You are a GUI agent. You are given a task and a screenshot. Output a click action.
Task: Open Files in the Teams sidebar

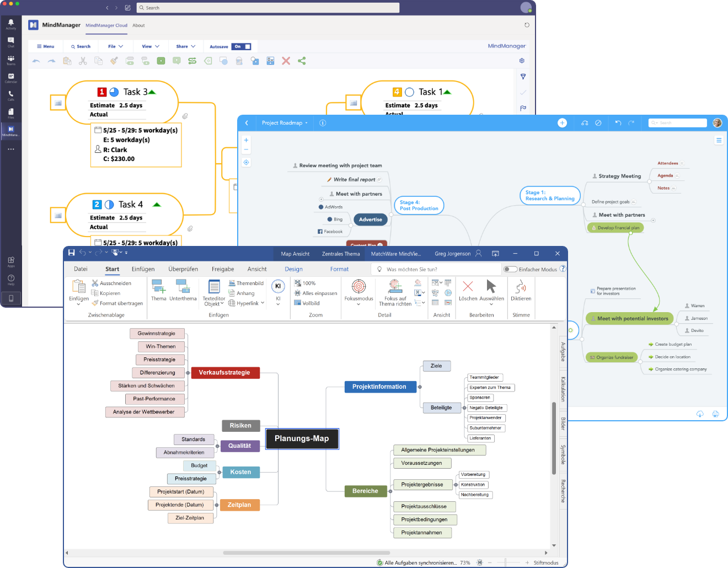pyautogui.click(x=10, y=113)
